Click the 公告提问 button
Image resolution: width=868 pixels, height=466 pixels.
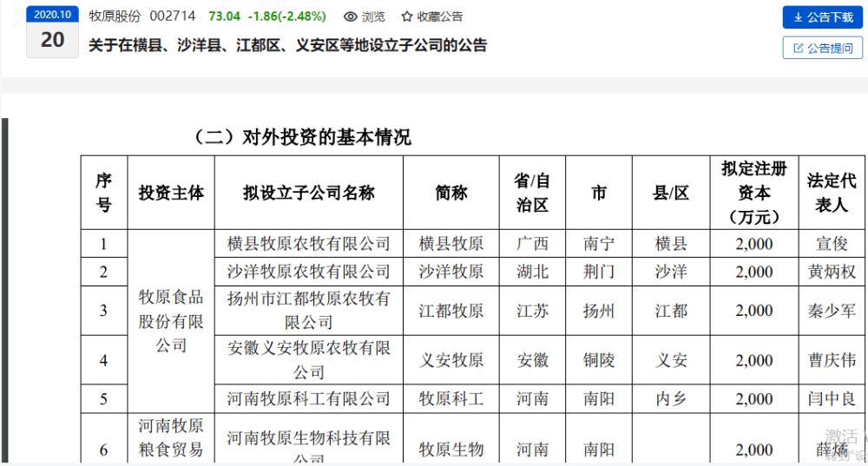[823, 48]
